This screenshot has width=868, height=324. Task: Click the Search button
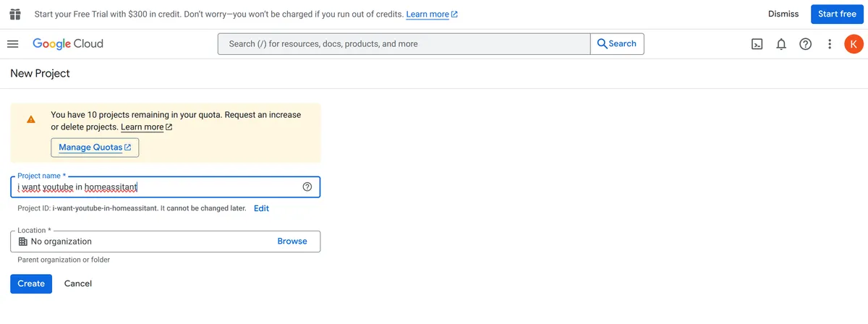coord(617,44)
